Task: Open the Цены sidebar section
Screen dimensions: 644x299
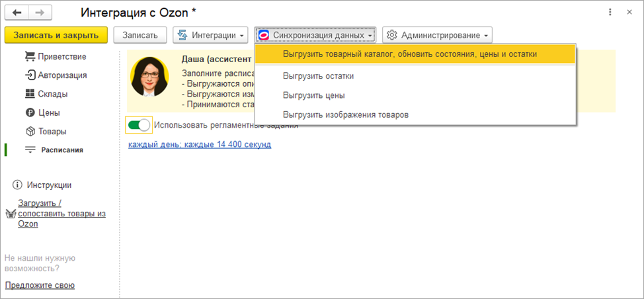Action: pos(48,112)
